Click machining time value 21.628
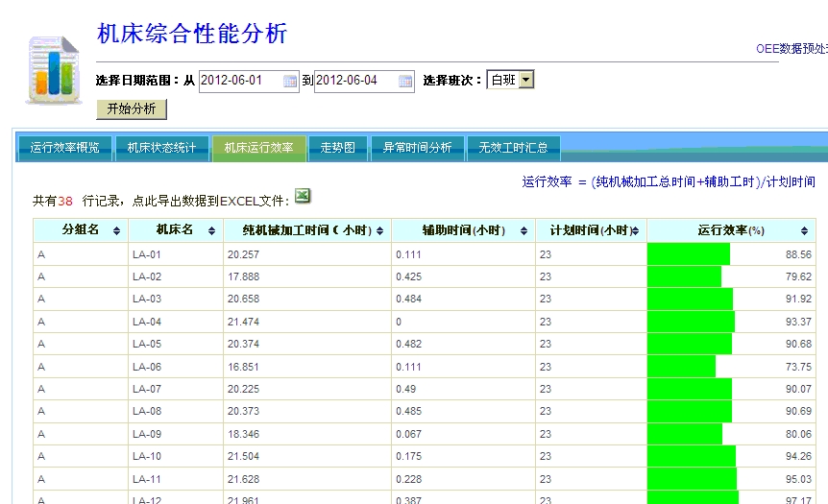Screen dimensions: 828x504 click(x=243, y=479)
